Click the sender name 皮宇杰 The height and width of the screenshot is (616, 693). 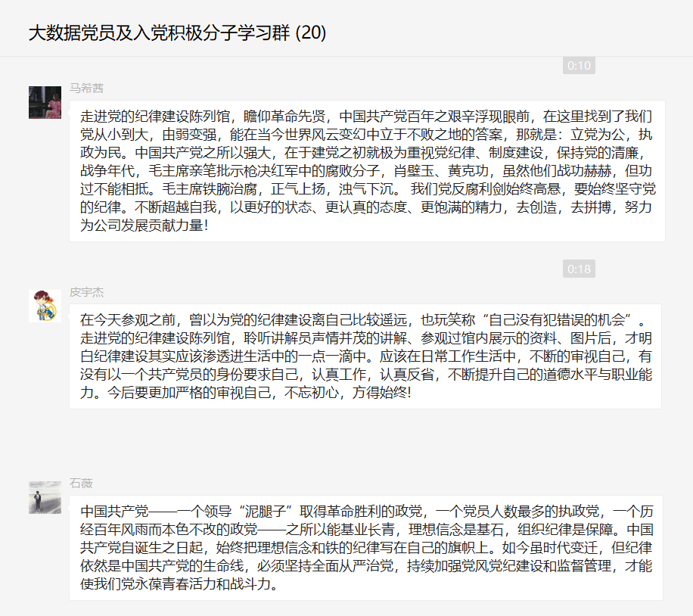click(86, 292)
